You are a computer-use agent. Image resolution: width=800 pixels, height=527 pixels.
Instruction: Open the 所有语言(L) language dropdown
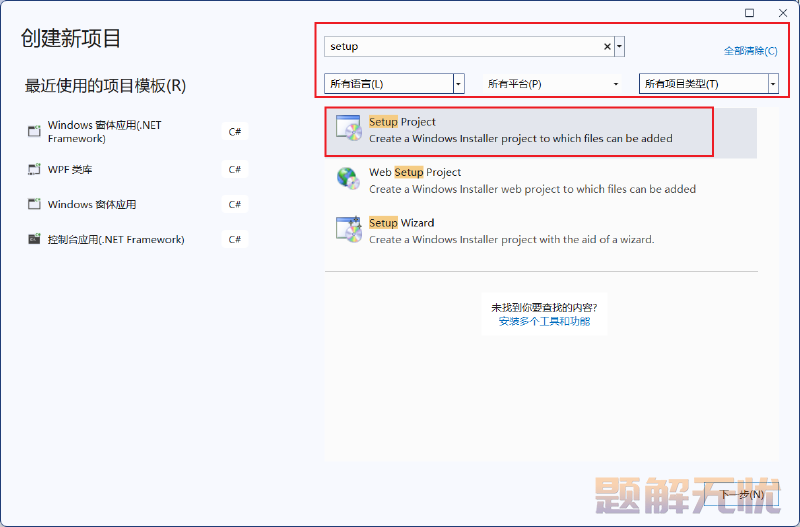click(x=394, y=84)
